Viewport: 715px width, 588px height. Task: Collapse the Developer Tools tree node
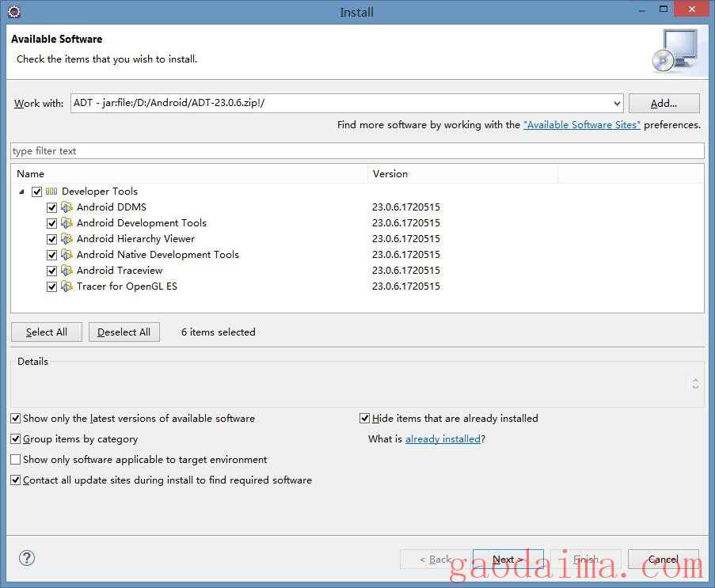tap(21, 192)
